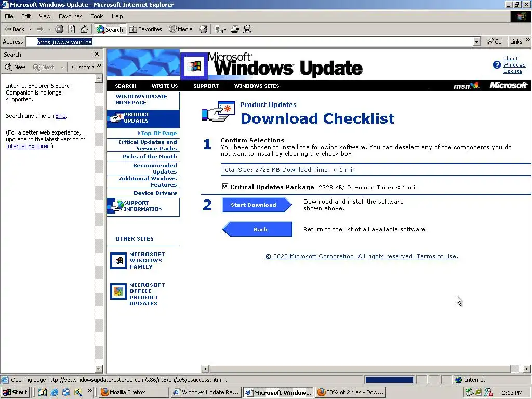Open the Favorites menu
532x399 pixels.
click(70, 16)
